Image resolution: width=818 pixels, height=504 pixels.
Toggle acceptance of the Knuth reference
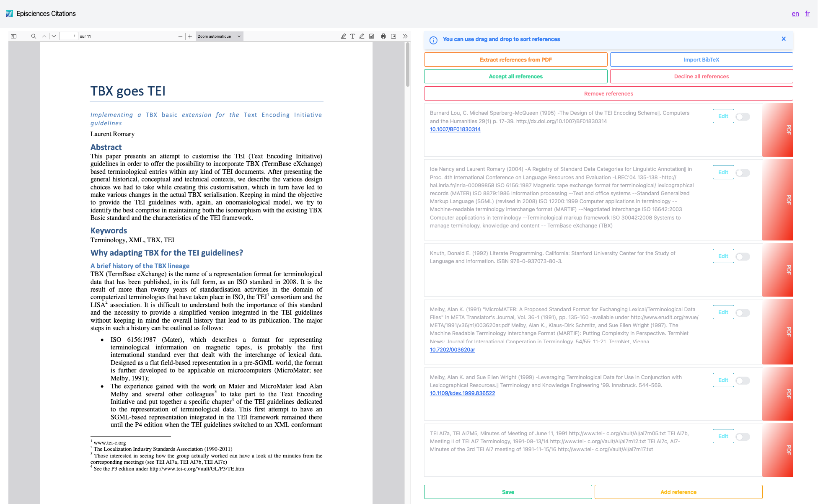pos(743,256)
